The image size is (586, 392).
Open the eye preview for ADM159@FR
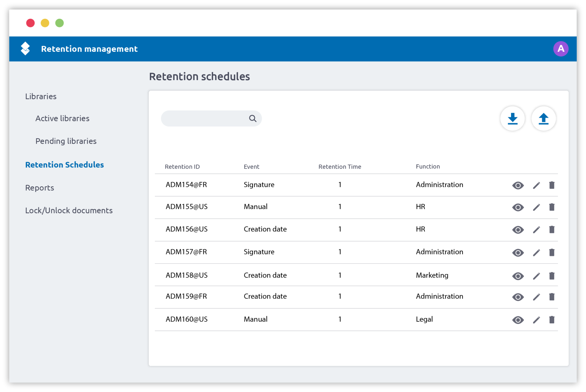[518, 297]
